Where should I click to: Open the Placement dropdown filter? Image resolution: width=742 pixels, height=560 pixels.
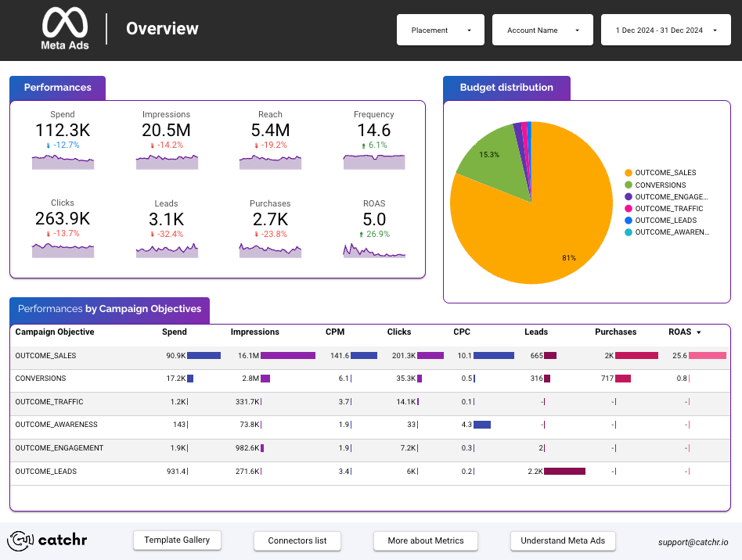point(441,30)
